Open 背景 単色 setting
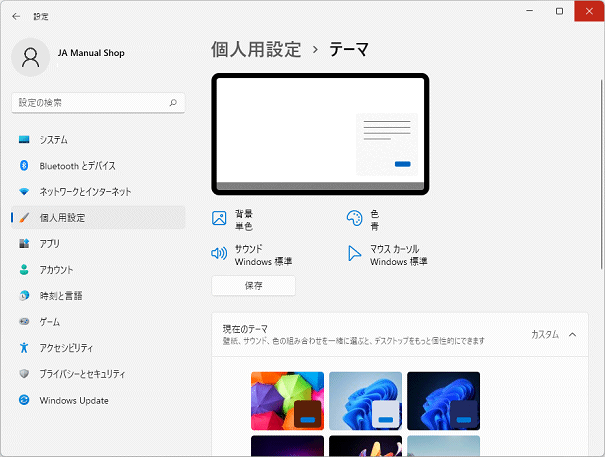The width and height of the screenshot is (605, 457). 233,219
